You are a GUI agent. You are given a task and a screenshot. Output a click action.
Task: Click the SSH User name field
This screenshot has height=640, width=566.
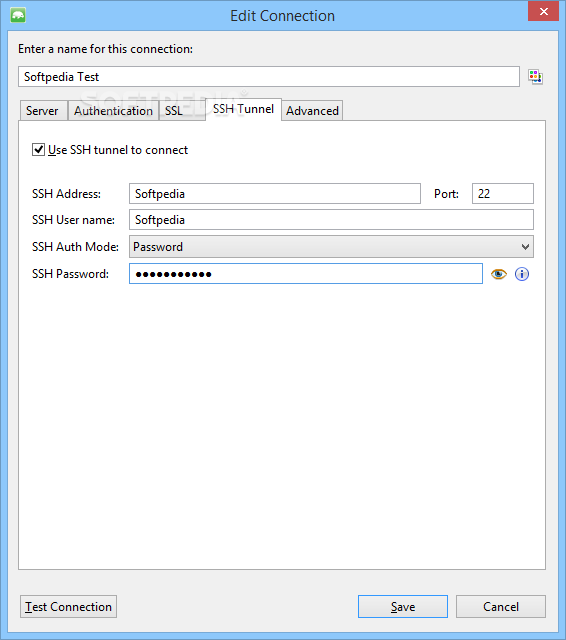point(331,220)
